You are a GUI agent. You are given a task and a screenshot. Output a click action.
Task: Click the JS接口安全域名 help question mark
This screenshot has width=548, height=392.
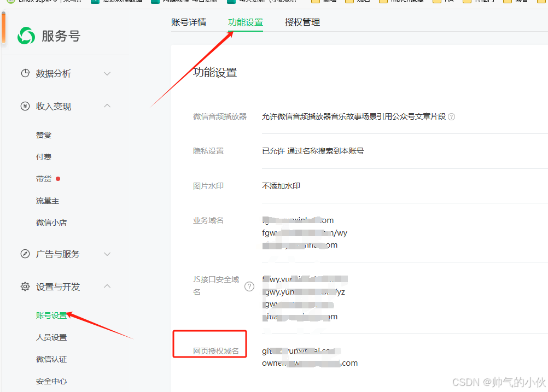tap(250, 286)
